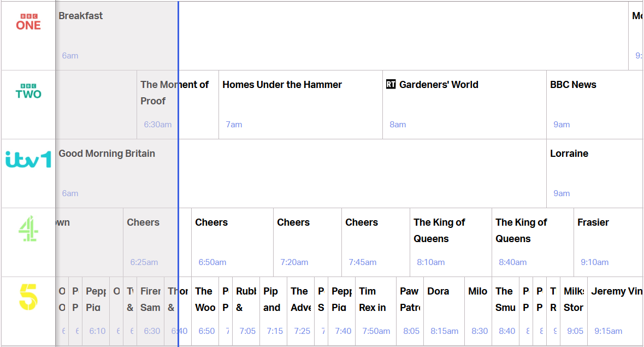This screenshot has height=347, width=644.
Task: Select Lorraine at 9am on ITV1
Action: pyautogui.click(x=595, y=173)
